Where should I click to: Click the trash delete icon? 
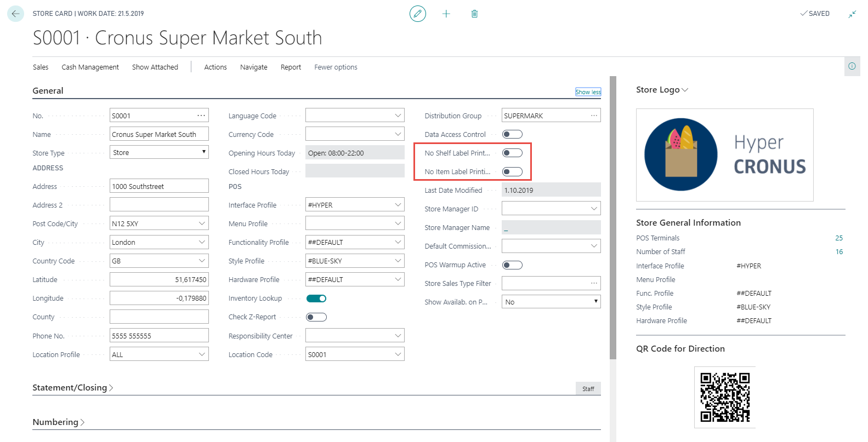475,14
